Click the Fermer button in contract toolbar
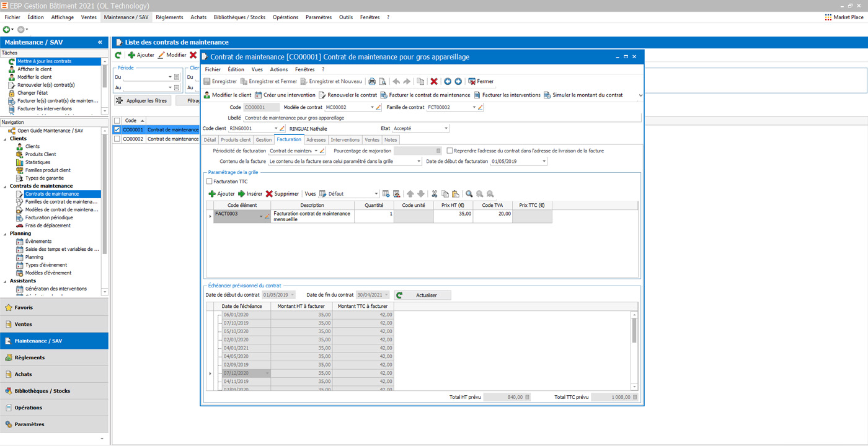This screenshot has height=446, width=868. tap(481, 82)
